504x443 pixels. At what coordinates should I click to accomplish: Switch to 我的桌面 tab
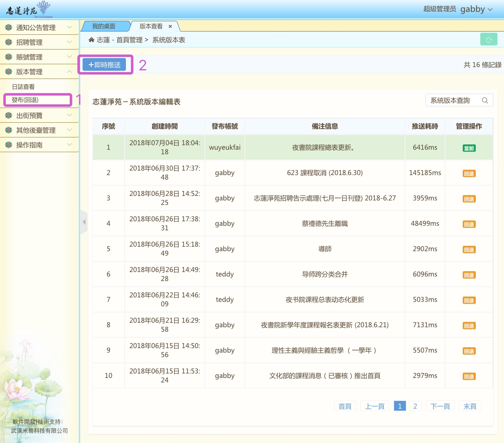click(104, 26)
